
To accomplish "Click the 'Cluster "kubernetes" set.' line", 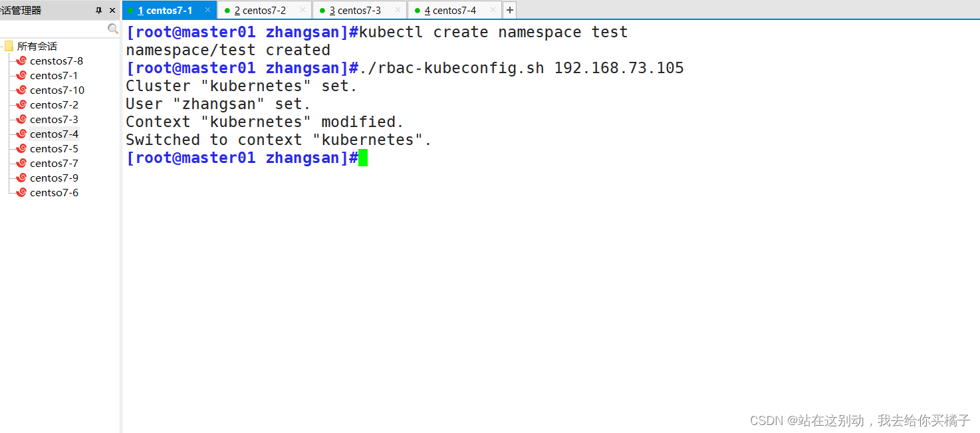I will (242, 86).
